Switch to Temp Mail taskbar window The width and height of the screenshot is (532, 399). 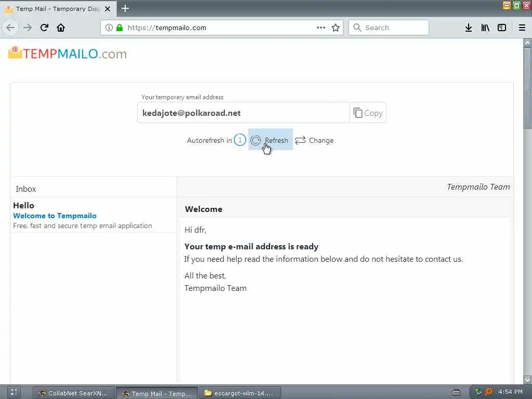click(x=157, y=393)
